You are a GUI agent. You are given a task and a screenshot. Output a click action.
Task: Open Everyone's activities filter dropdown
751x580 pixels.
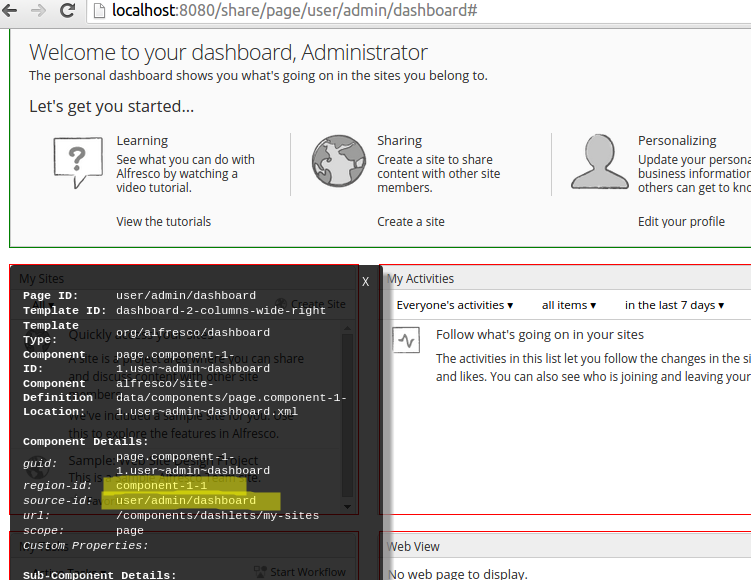coord(455,305)
